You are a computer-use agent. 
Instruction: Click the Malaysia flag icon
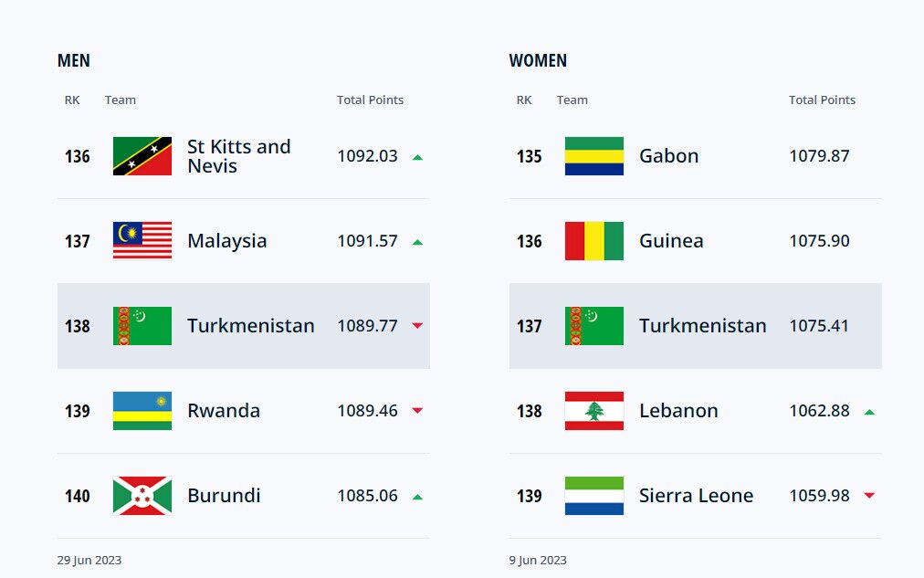point(142,240)
